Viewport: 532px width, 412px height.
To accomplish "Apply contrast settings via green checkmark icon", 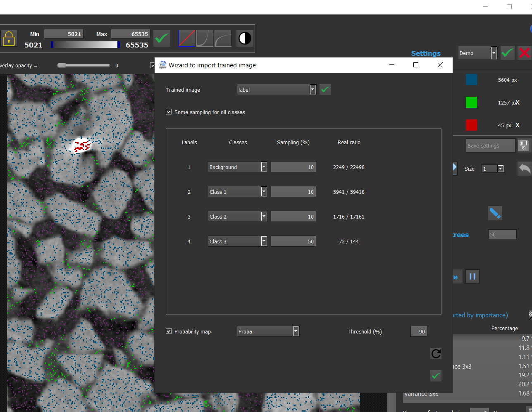I will pos(162,38).
